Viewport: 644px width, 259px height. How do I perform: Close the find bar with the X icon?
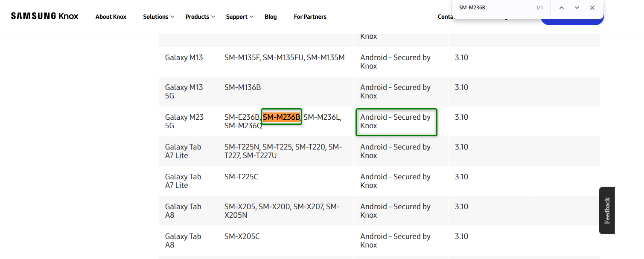pos(592,7)
